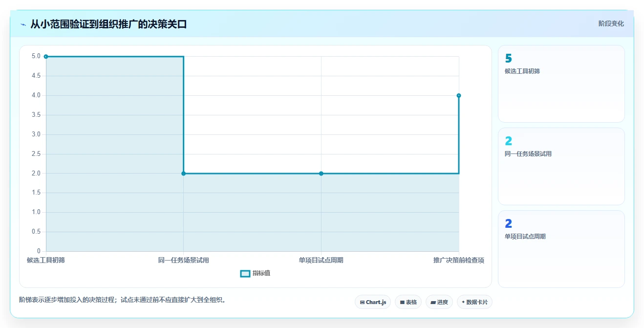Select the Chart.js tag button
The height and width of the screenshot is (328, 644).
[373, 302]
